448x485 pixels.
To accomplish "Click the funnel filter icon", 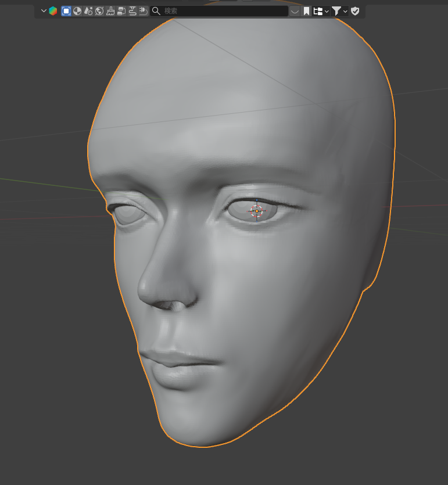I will [336, 12].
